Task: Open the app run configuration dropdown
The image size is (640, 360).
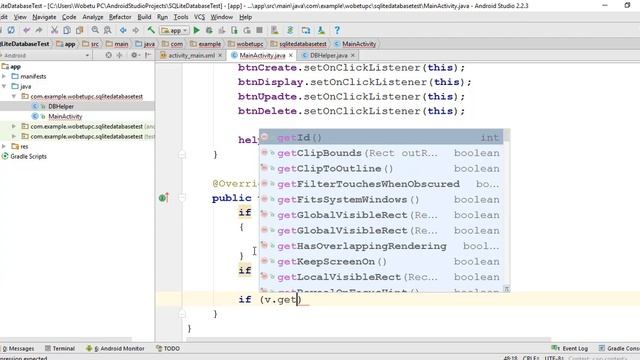Action: tap(174, 30)
